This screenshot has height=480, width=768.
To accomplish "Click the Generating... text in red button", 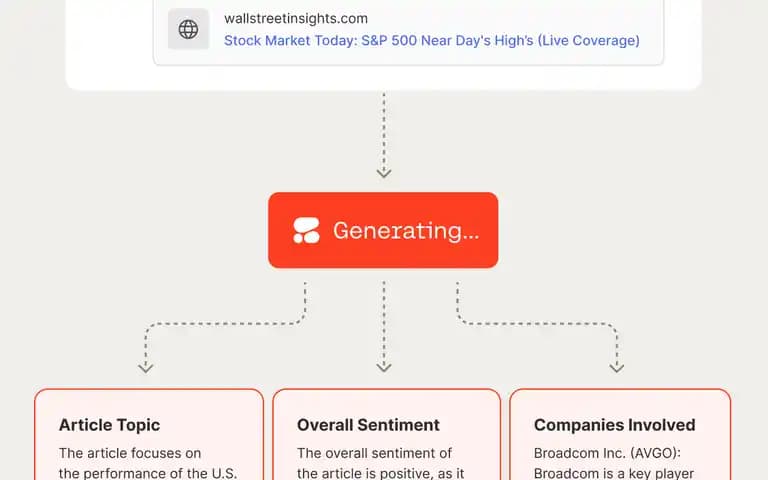I will point(406,230).
